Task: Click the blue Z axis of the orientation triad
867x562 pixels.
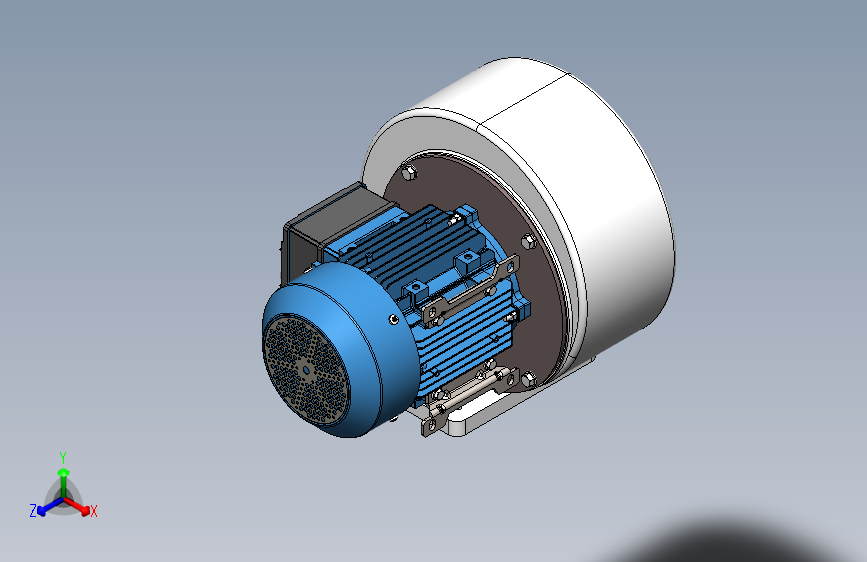Action: tap(50, 506)
